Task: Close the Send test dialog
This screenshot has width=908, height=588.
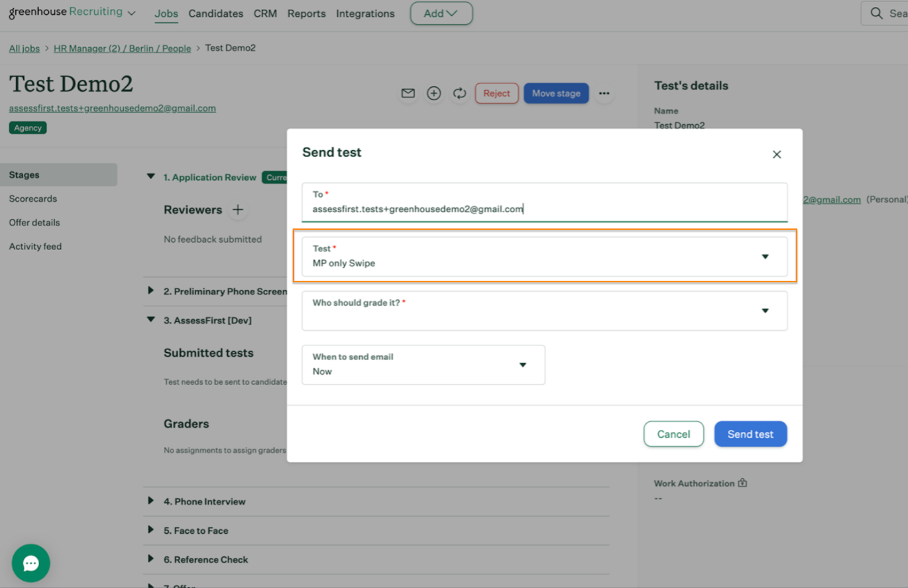Action: click(776, 154)
